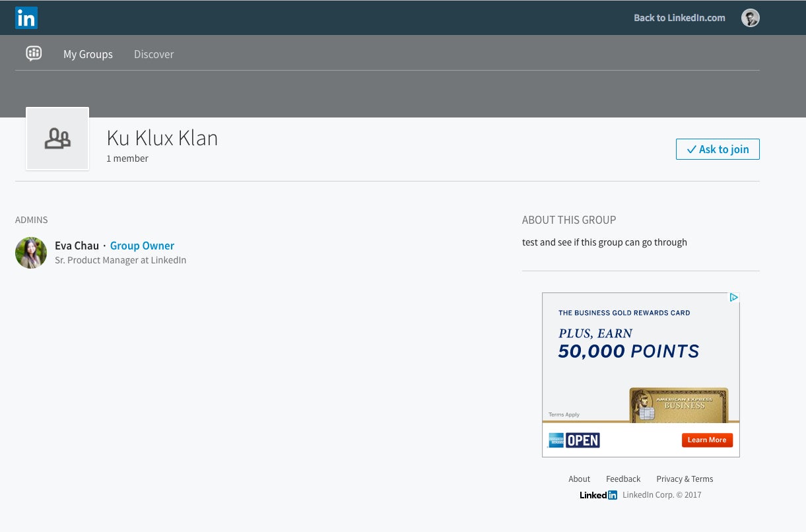Image resolution: width=806 pixels, height=532 pixels.
Task: Click the AdChoices triangle icon on ad
Action: [733, 298]
